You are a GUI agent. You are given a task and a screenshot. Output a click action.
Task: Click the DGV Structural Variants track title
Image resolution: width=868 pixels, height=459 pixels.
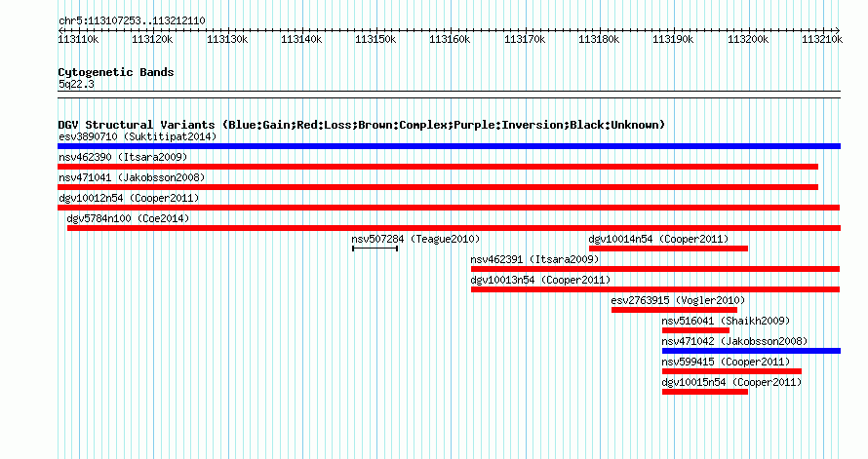pos(362,125)
